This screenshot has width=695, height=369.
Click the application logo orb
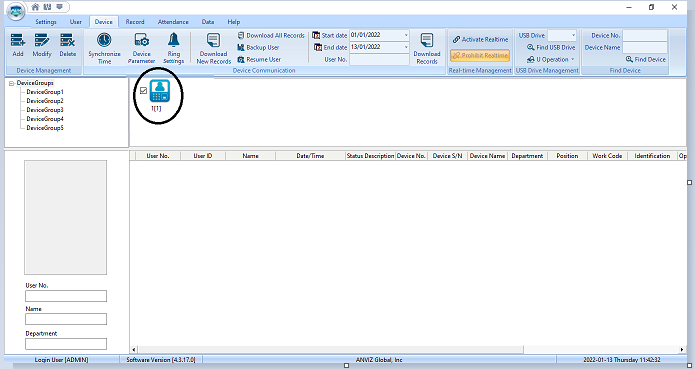click(x=16, y=12)
